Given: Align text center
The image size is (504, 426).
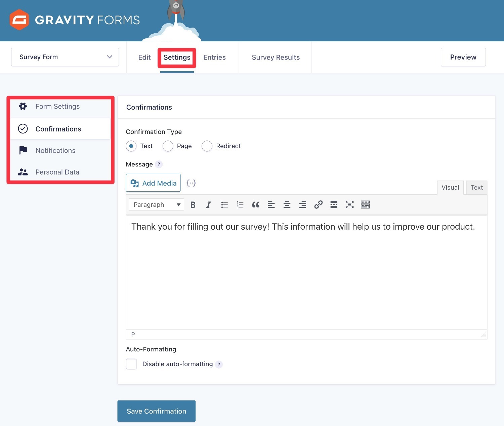Looking at the screenshot, I should (x=287, y=205).
